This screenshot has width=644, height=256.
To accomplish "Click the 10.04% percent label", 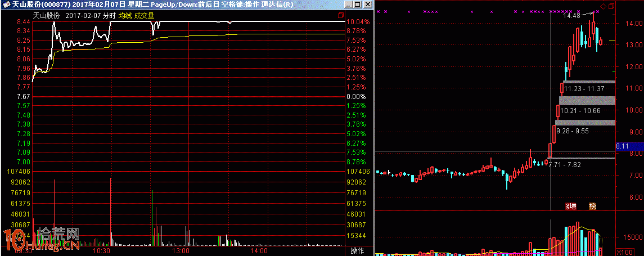I will [x=358, y=22].
